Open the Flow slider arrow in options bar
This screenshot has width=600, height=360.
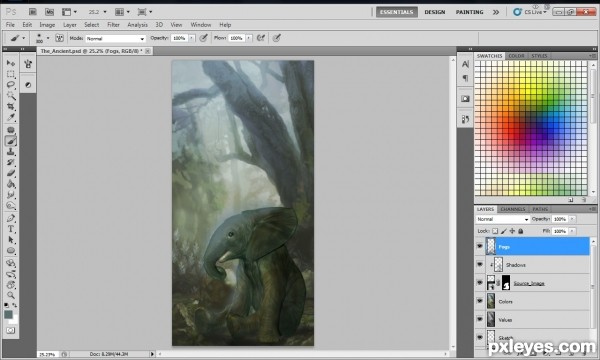249,38
